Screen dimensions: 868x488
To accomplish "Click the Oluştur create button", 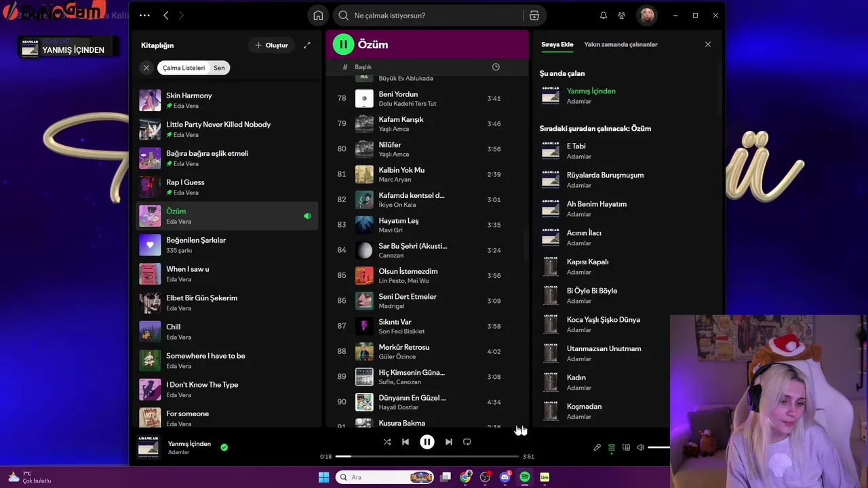I will (x=271, y=45).
